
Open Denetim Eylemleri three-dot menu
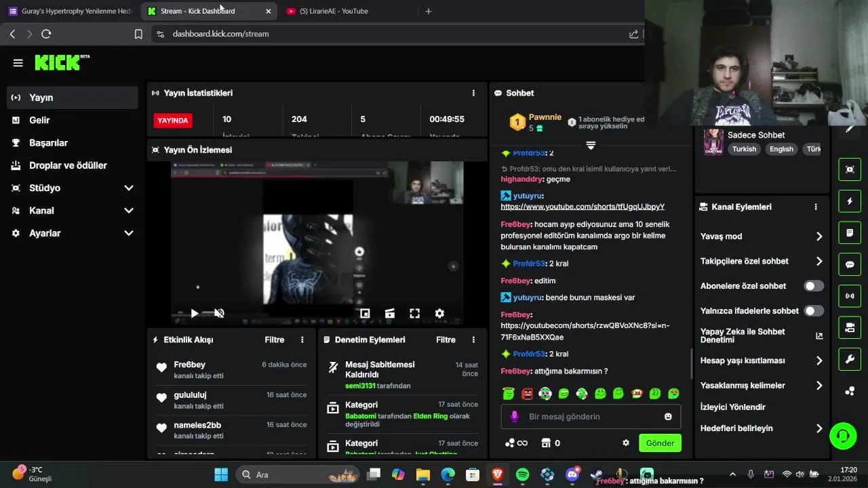473,340
